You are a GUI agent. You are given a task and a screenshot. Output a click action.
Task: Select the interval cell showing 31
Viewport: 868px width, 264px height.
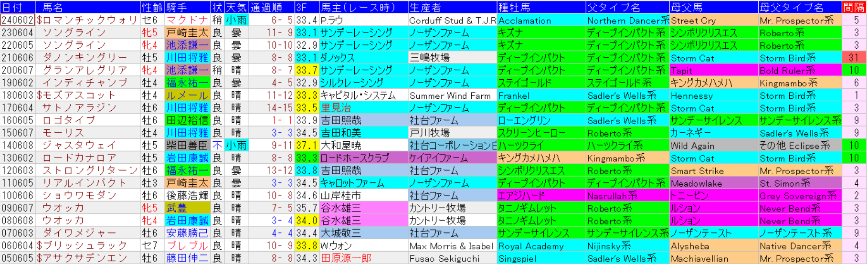854,57
